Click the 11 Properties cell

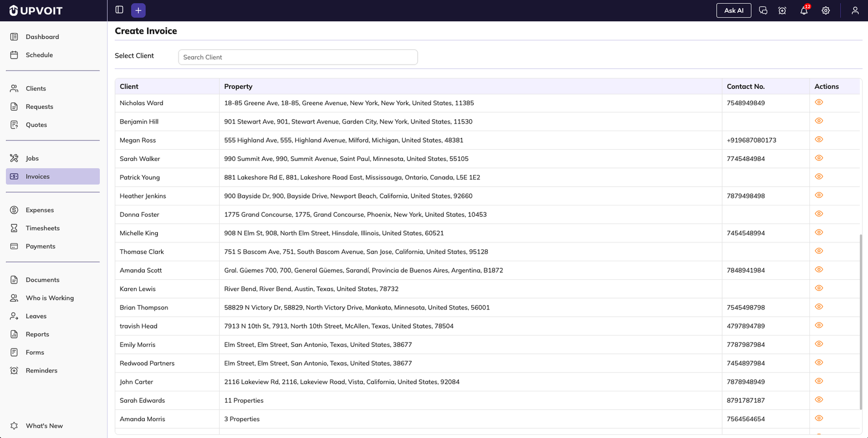click(244, 401)
